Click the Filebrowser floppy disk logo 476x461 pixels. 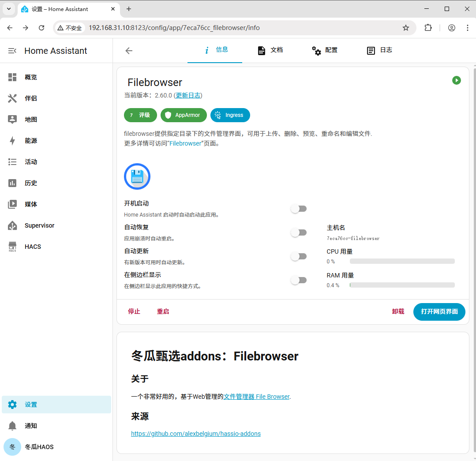(x=137, y=176)
